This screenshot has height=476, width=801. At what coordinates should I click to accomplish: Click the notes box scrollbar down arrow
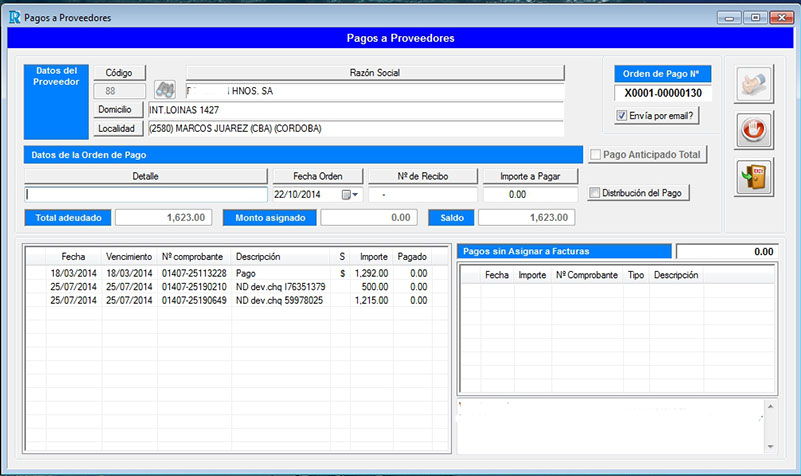pyautogui.click(x=769, y=445)
